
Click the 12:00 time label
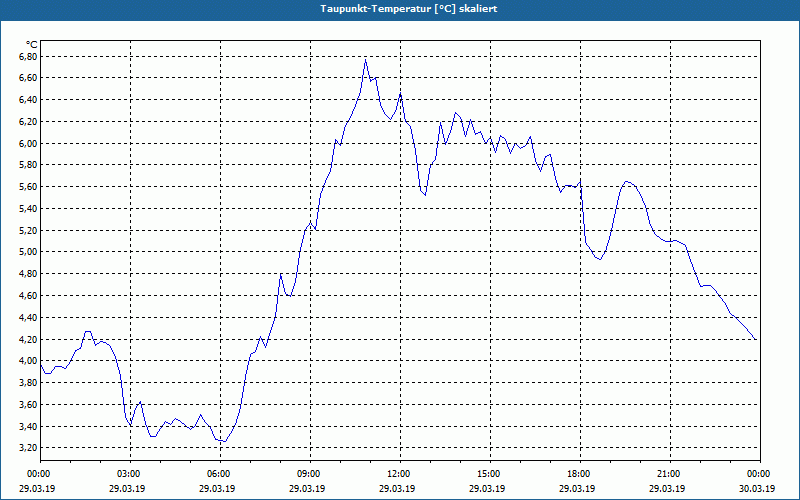[398, 474]
